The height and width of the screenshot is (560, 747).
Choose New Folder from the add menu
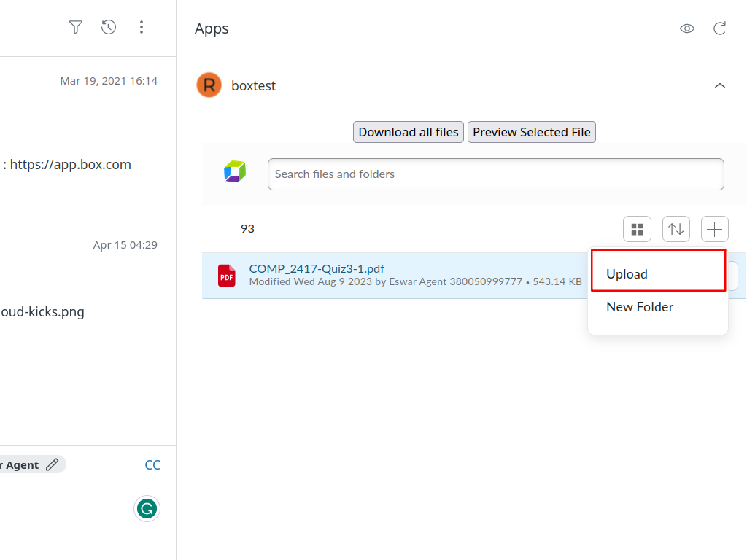(x=640, y=307)
